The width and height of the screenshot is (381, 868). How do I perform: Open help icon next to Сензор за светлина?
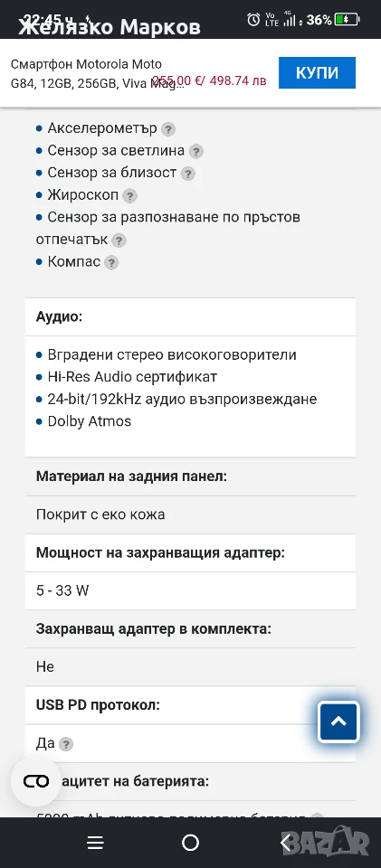point(196,151)
